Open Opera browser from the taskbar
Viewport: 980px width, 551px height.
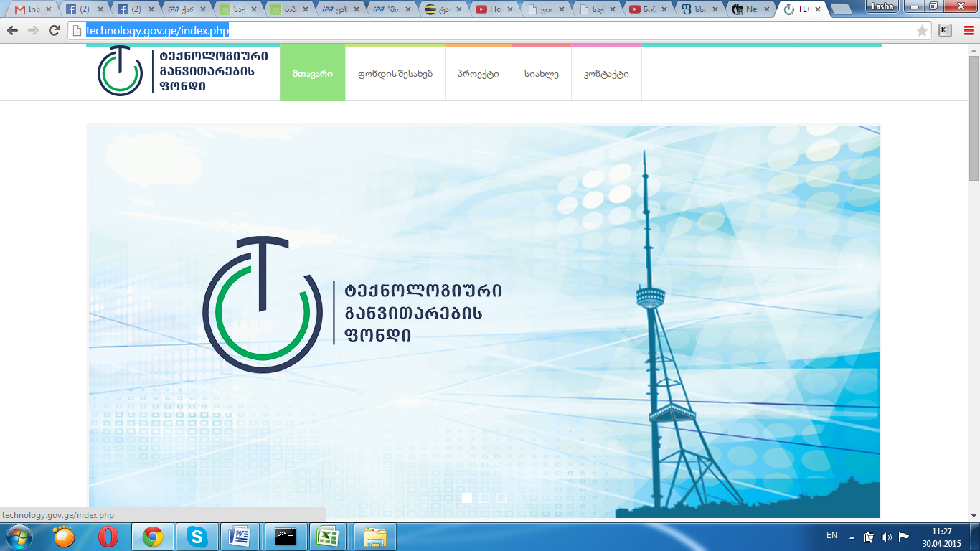(108, 536)
